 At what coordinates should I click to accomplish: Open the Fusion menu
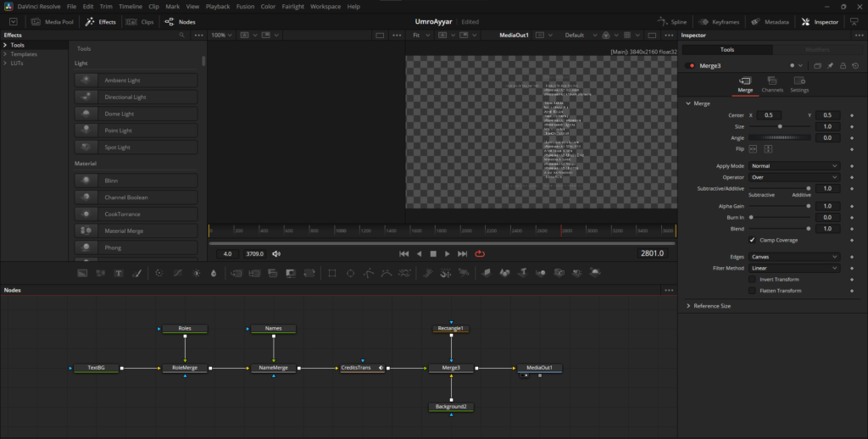click(x=245, y=6)
